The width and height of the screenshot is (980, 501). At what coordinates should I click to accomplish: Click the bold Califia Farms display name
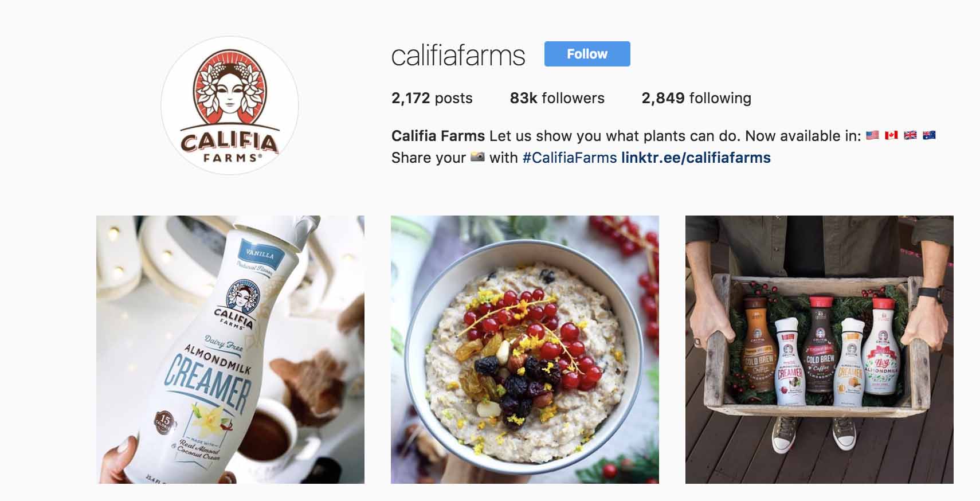(438, 136)
